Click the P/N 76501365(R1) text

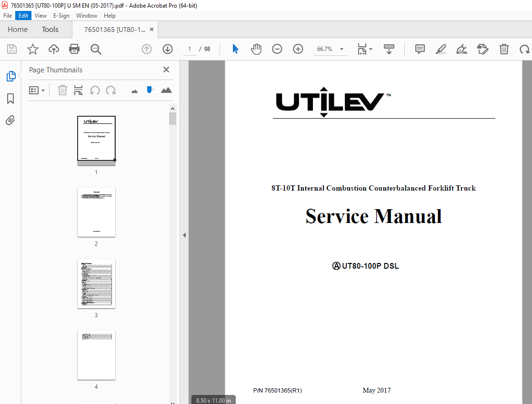tap(278, 390)
